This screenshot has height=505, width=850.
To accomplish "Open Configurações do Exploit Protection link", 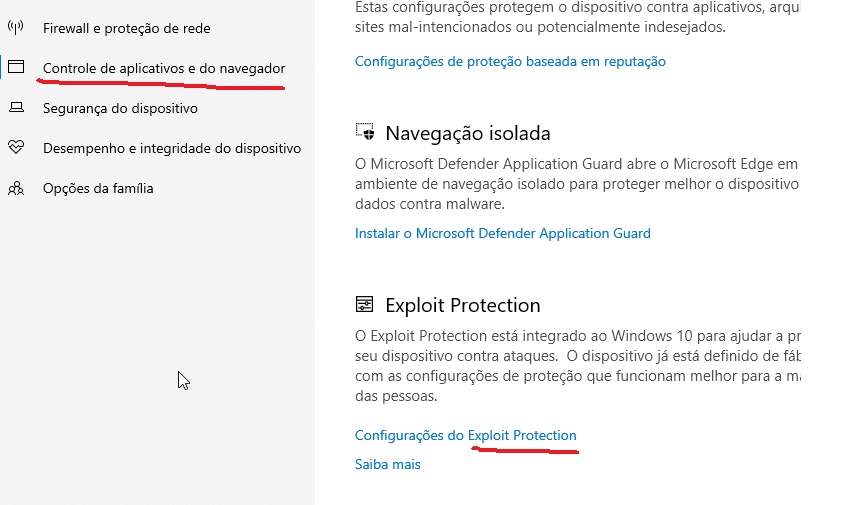I will pos(465,435).
